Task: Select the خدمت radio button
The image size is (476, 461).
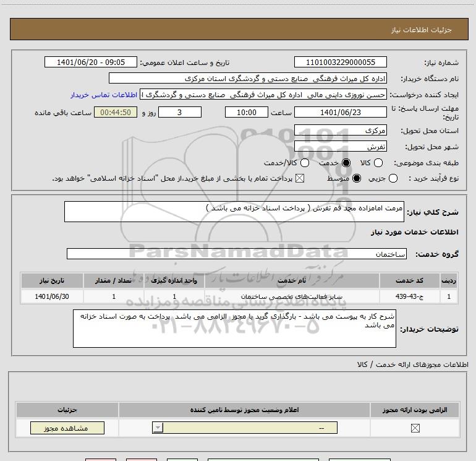Action: 346,163
